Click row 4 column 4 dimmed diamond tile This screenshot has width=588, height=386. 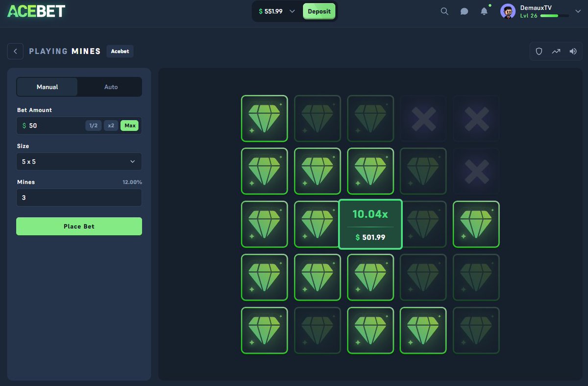pyautogui.click(x=423, y=277)
